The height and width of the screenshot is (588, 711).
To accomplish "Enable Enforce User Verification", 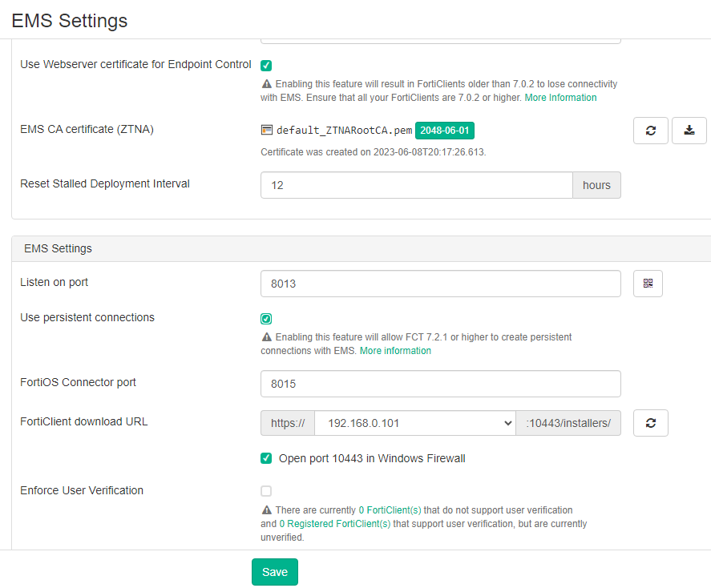I will pos(265,491).
